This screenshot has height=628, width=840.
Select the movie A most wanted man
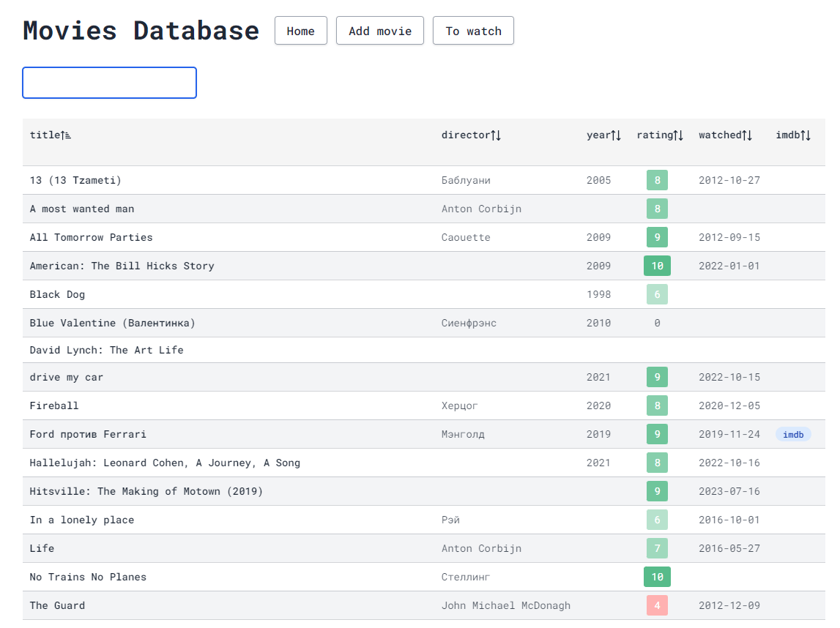pos(82,209)
